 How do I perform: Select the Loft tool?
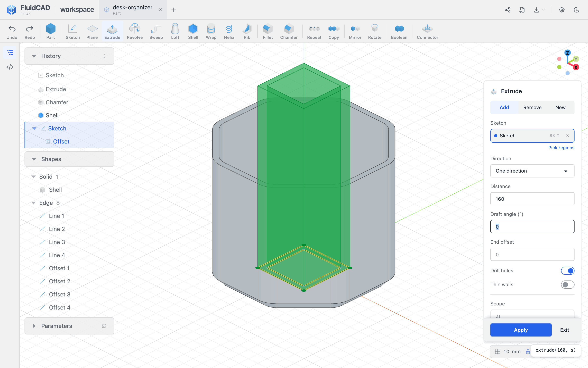point(175,31)
